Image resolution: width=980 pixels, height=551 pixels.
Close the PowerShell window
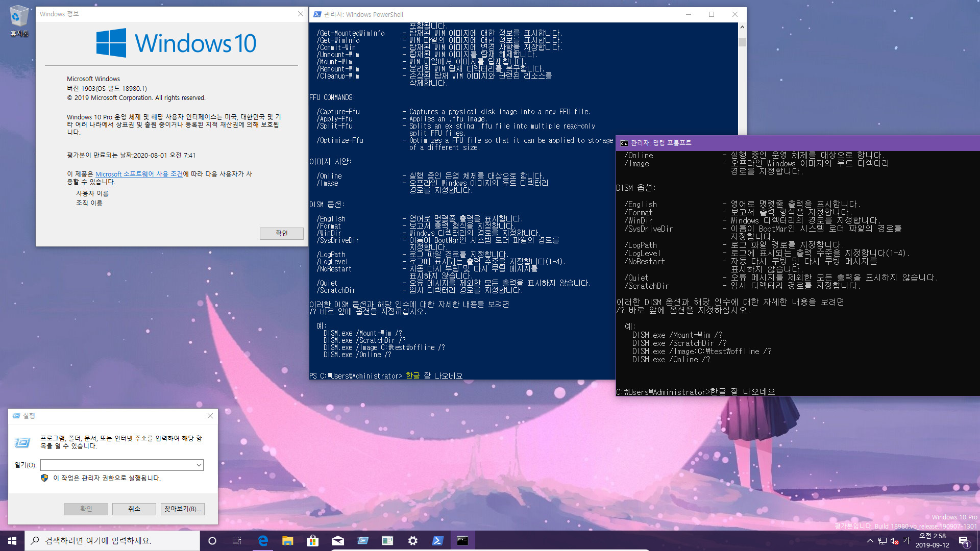coord(735,14)
